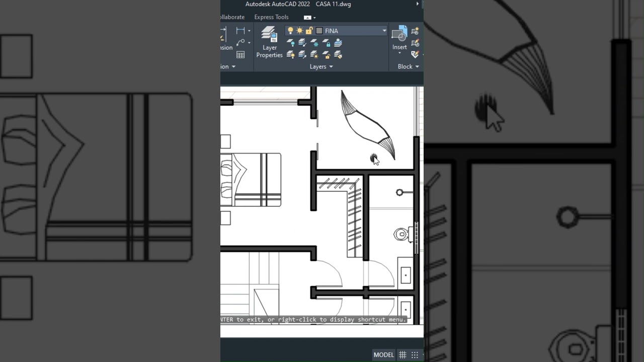Toggle snap mode in status bar
The height and width of the screenshot is (362, 644).
coord(415,355)
